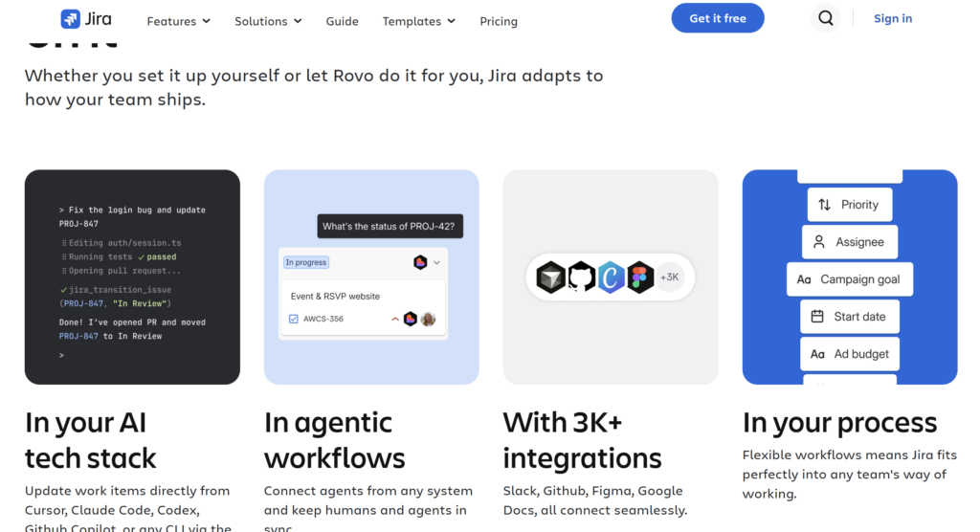Click the Aa icon beside Ad budget
This screenshot has height=532, width=980.
(x=817, y=354)
